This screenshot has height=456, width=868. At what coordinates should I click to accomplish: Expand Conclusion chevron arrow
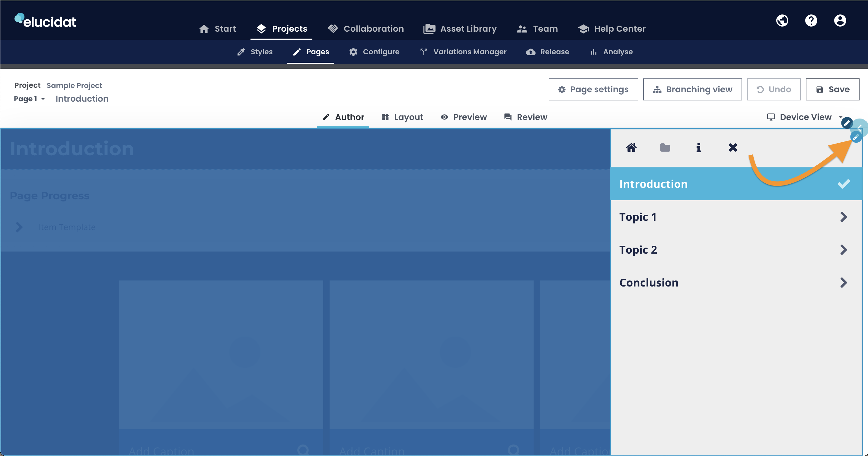(843, 283)
